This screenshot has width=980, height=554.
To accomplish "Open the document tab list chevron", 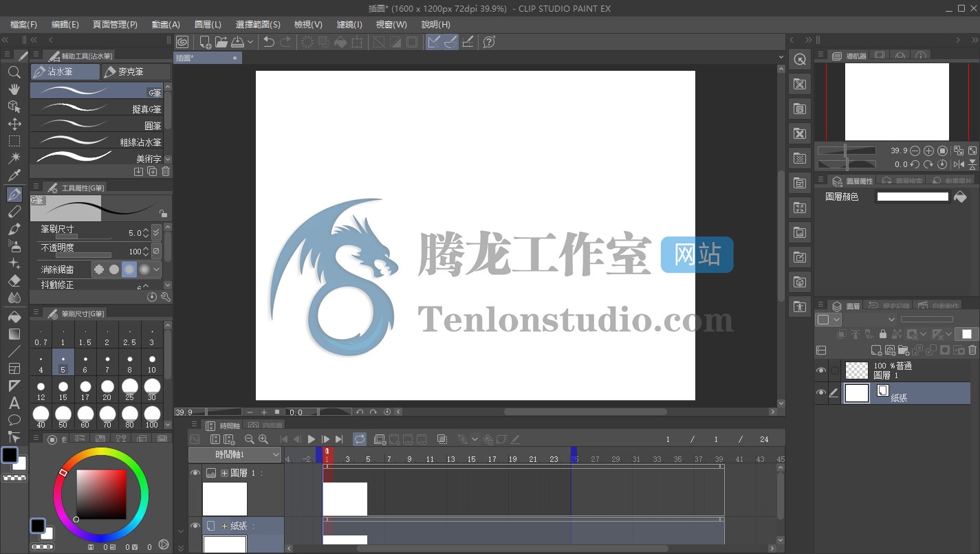I will coord(781,58).
